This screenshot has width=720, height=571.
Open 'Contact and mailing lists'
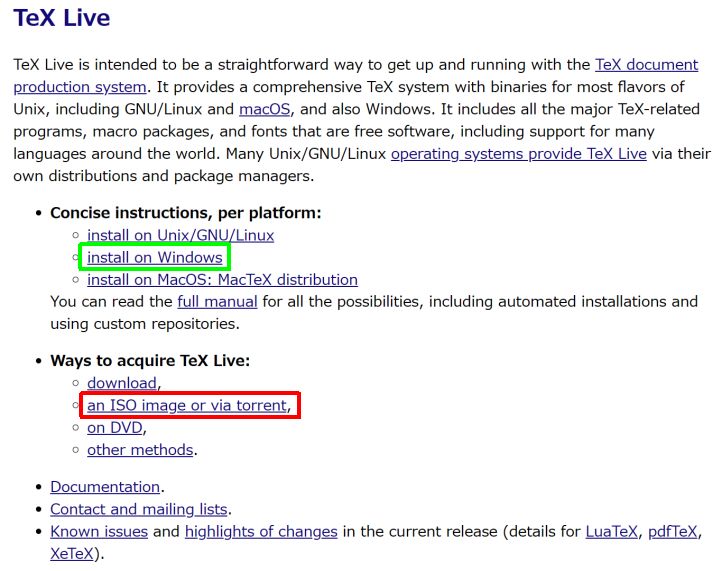click(139, 509)
